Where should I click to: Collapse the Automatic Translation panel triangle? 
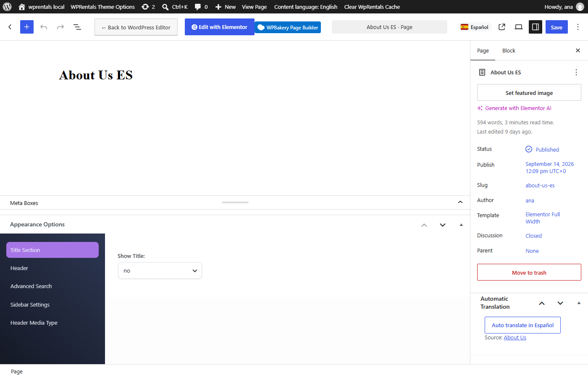579,303
